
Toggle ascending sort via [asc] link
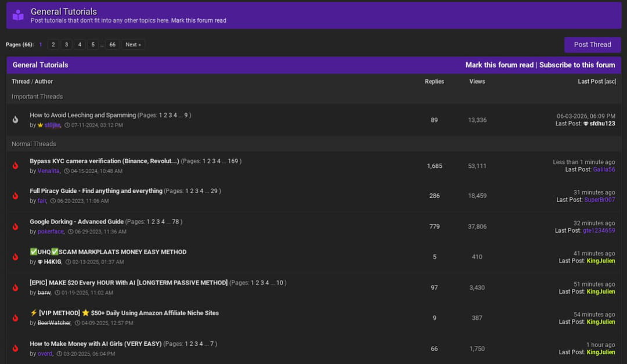(x=610, y=81)
